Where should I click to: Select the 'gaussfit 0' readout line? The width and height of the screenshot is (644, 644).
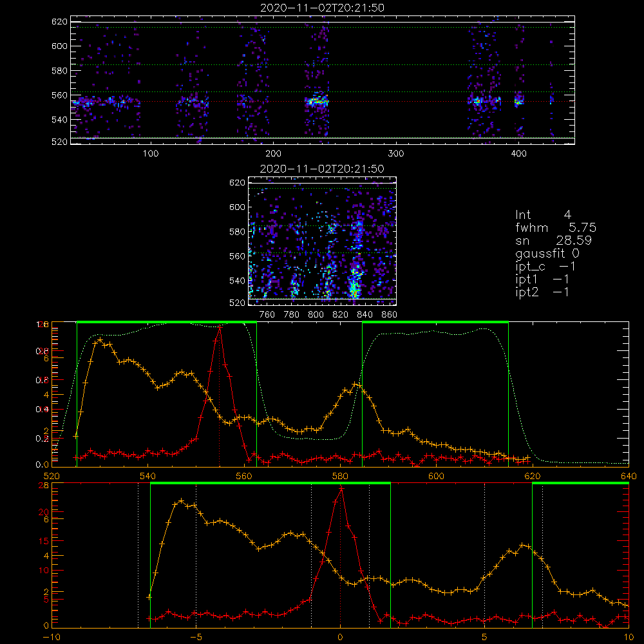(547, 253)
